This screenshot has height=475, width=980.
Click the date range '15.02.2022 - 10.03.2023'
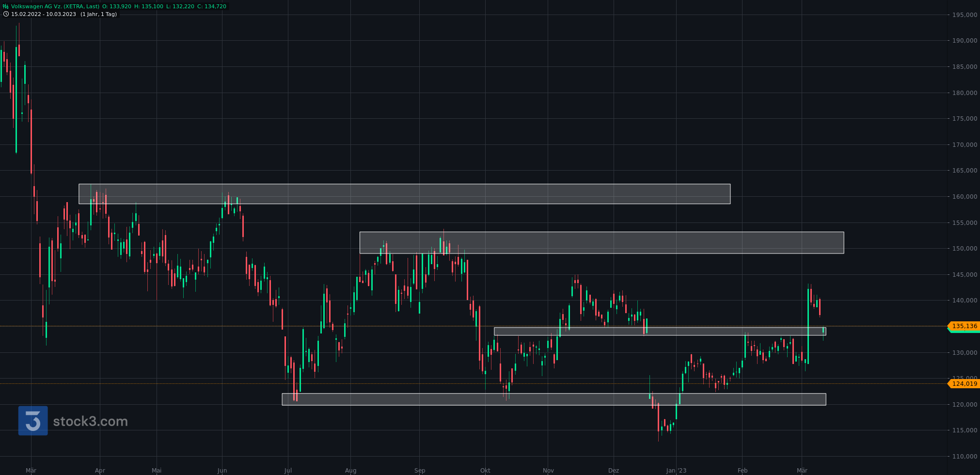coord(44,14)
